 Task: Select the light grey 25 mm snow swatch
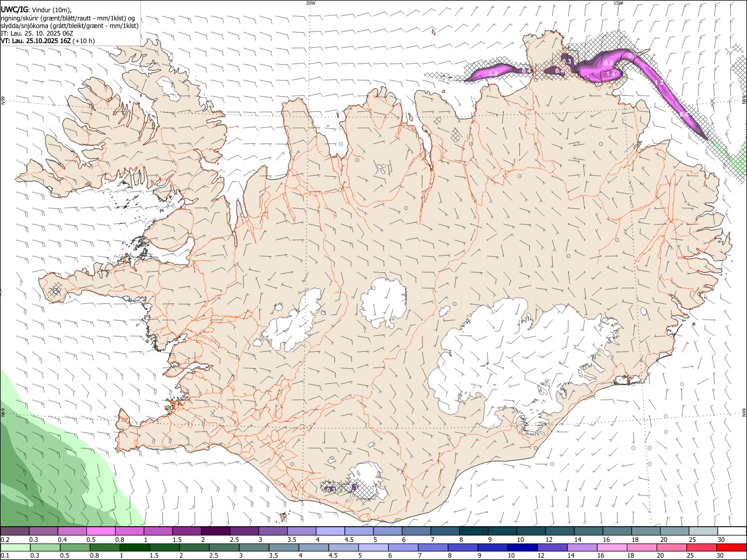pyautogui.click(x=704, y=531)
